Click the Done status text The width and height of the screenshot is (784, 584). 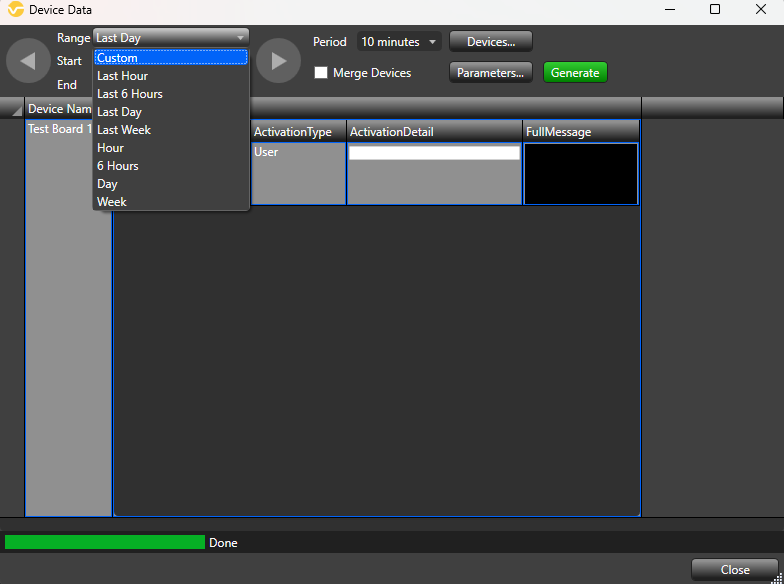(223, 542)
